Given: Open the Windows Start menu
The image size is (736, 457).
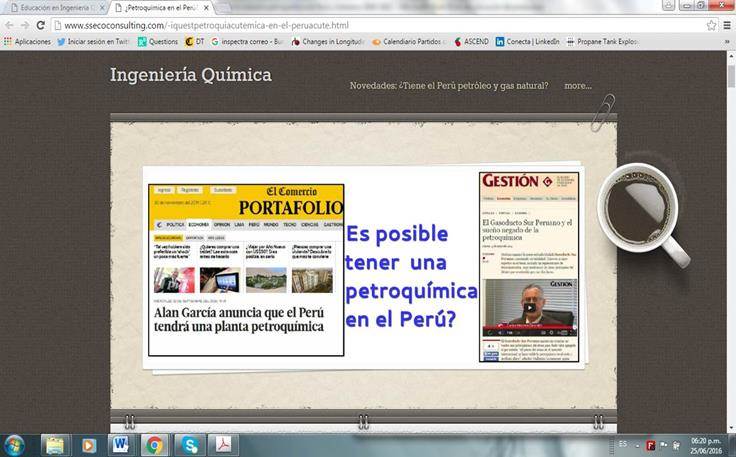Looking at the screenshot, I should click(14, 445).
